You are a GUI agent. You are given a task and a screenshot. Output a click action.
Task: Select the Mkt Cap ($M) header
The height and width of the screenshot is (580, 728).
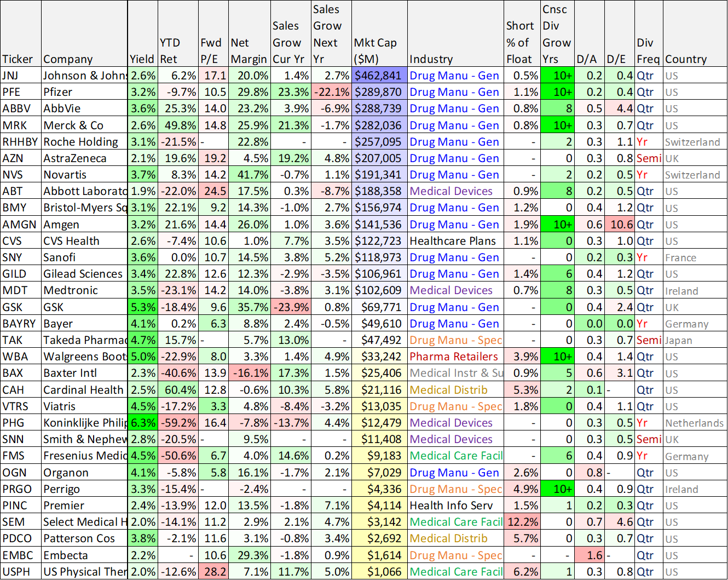click(x=379, y=34)
